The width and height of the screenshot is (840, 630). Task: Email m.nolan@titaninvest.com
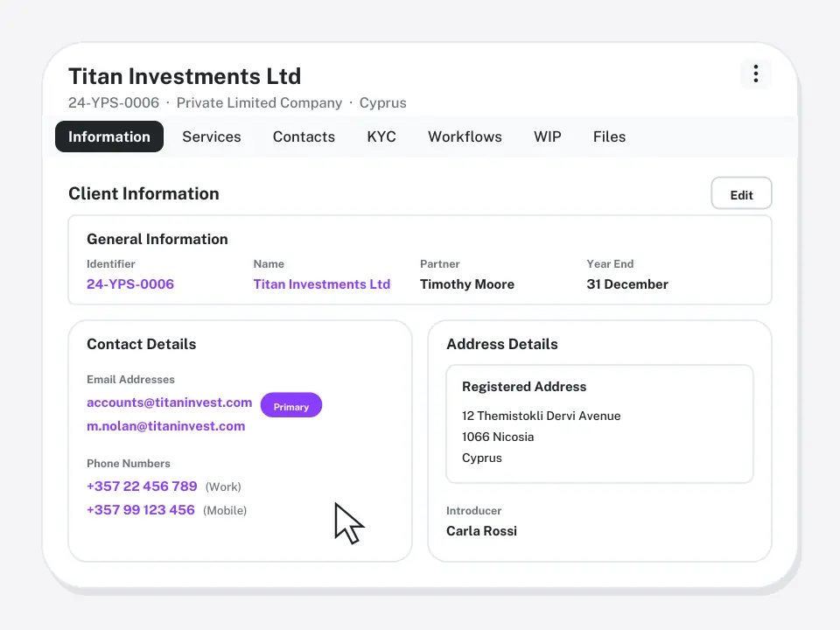pos(166,426)
